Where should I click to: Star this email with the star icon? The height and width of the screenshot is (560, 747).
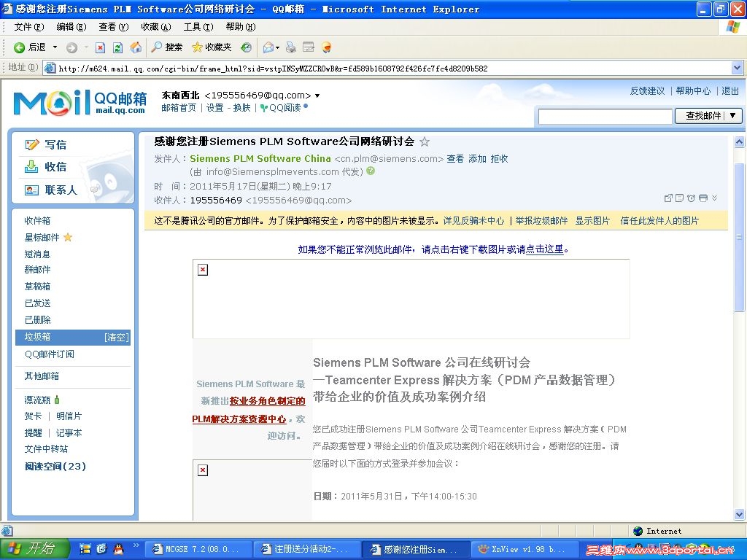point(425,141)
